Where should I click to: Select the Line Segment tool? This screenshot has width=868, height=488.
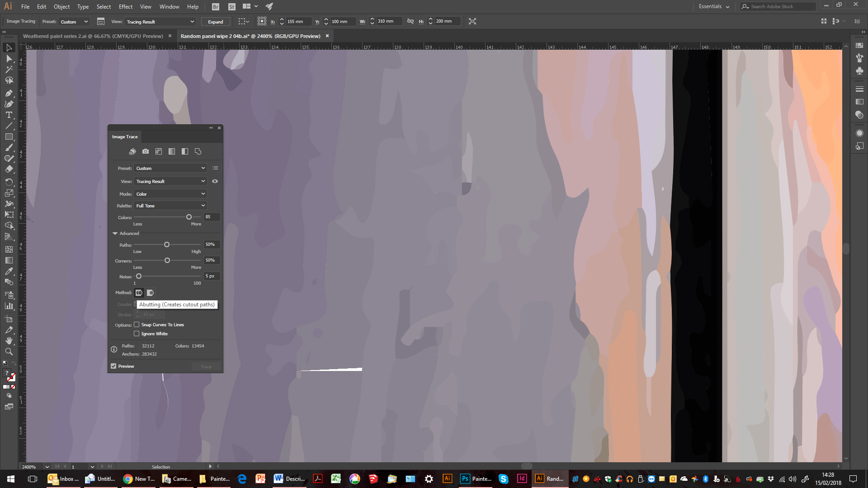[x=9, y=126]
